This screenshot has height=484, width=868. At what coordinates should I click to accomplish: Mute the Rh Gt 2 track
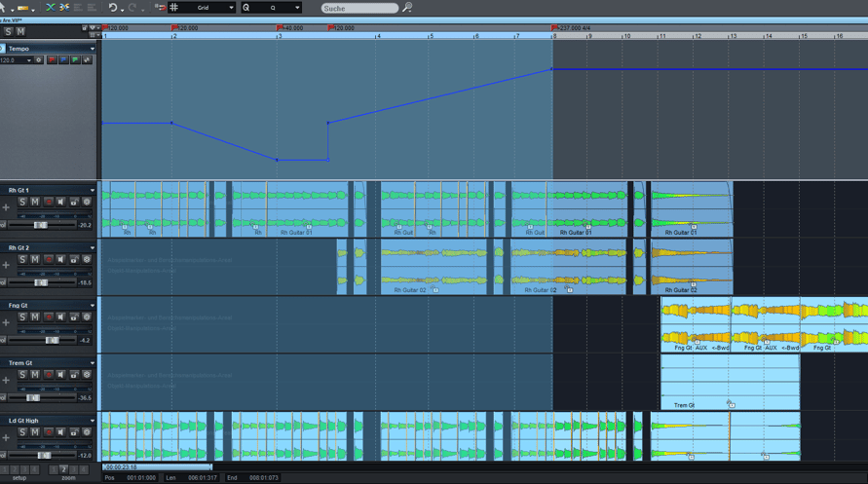(35, 259)
